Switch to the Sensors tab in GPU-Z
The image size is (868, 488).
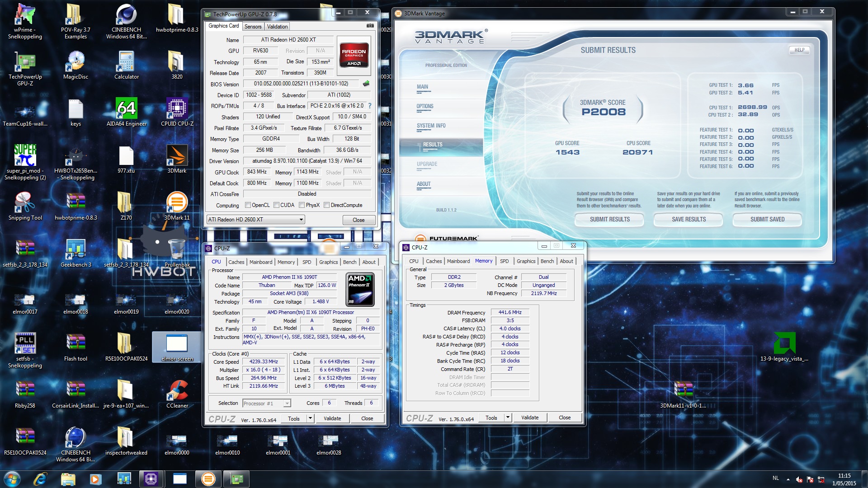(x=253, y=27)
